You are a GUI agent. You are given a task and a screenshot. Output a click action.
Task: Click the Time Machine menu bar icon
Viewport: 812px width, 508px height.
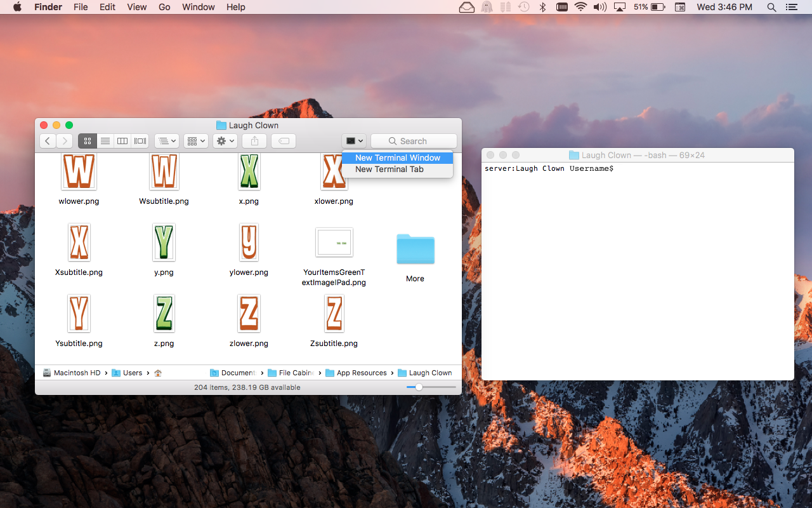[524, 7]
